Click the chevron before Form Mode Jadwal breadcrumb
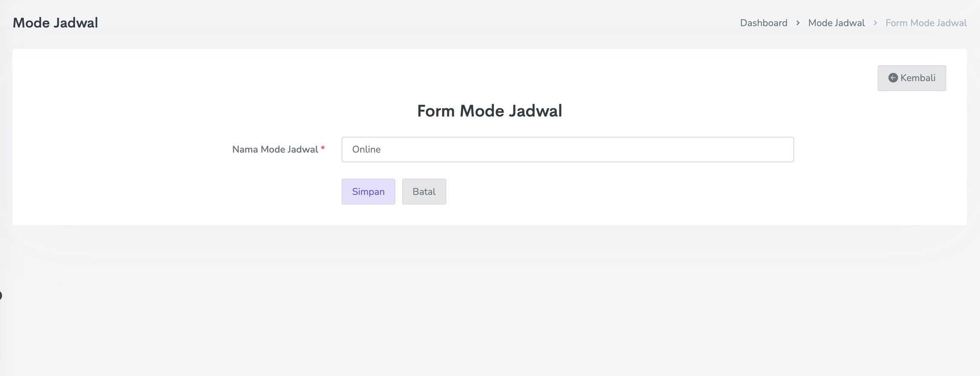The height and width of the screenshot is (376, 980). click(x=875, y=23)
